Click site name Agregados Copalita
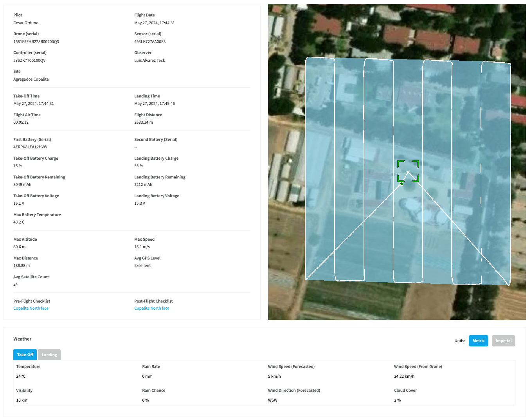531x420 pixels. point(31,79)
